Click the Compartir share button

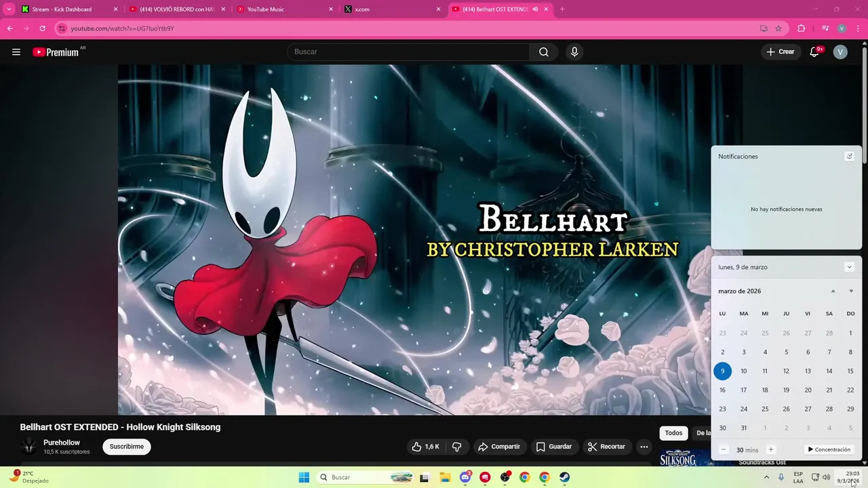(499, 447)
